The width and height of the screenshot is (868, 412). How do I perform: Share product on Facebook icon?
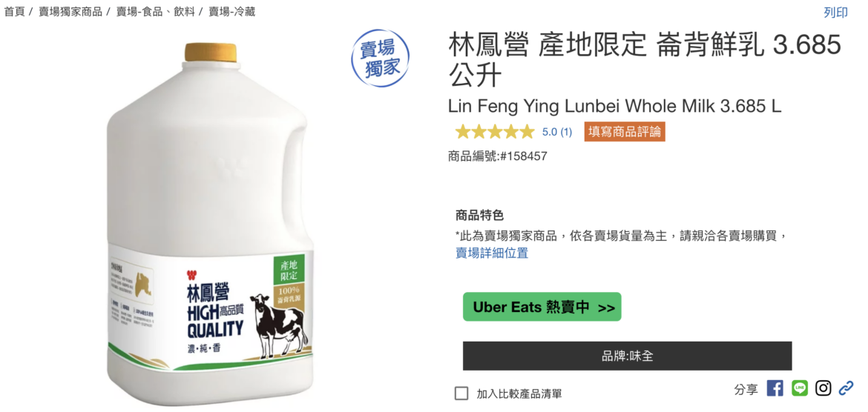775,388
